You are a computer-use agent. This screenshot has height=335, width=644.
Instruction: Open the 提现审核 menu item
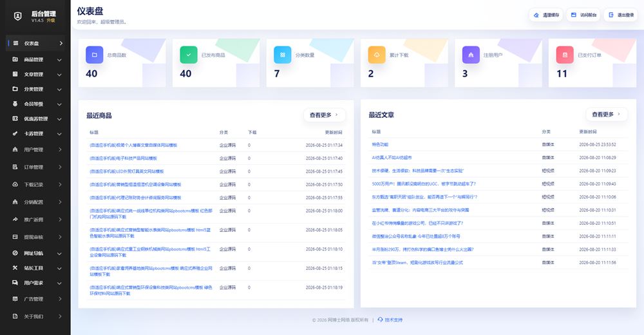[x=37, y=237]
